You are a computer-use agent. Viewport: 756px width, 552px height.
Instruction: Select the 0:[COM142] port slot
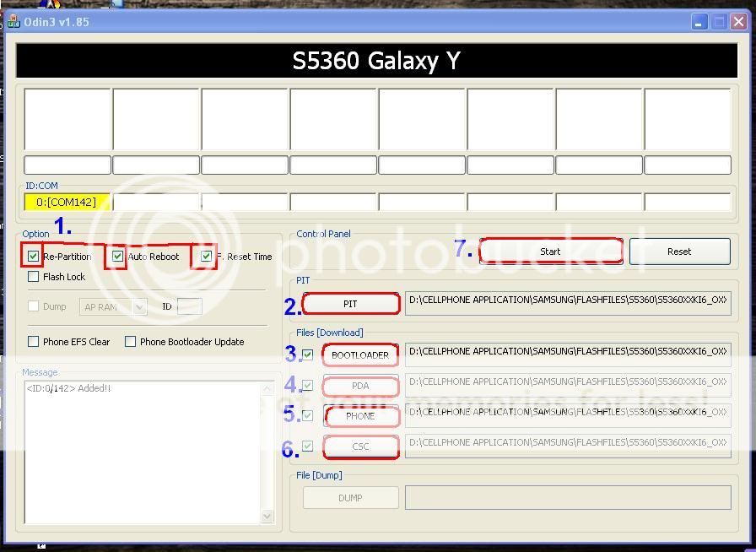pyautogui.click(x=67, y=202)
